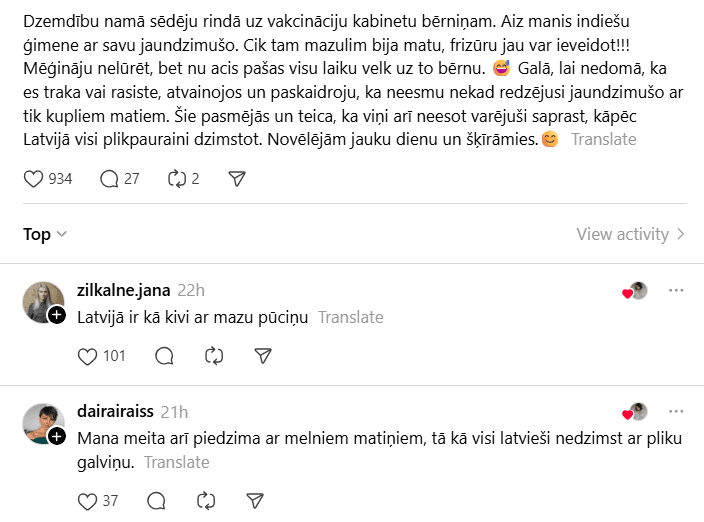Like zilkalne.jana's reply
The height and width of the screenshot is (522, 704).
88,356
